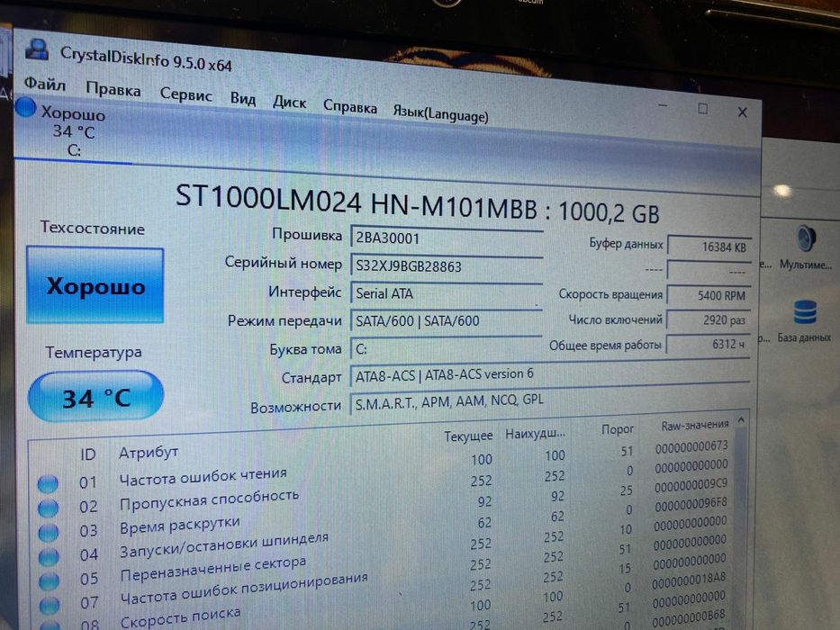Minimize the CrystalDiskInfo window
This screenshot has height=630, width=840.
tap(663, 106)
